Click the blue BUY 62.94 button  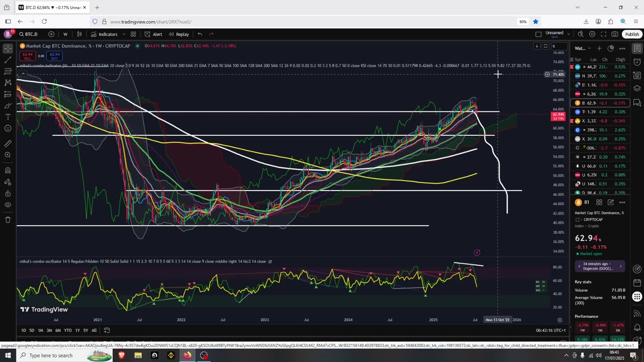pyautogui.click(x=54, y=56)
